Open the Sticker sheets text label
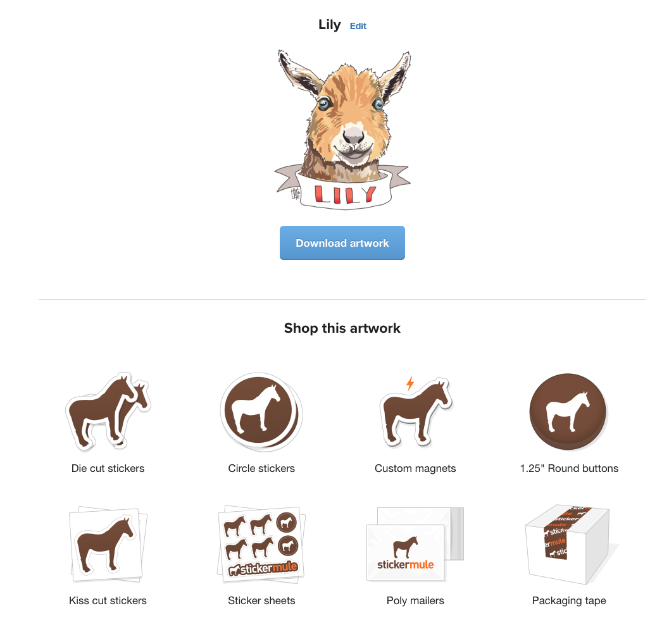Screen dimensions: 669x644 261,600
